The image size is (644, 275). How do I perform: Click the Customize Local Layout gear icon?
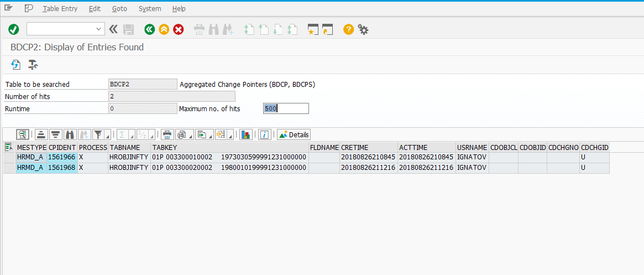click(x=363, y=29)
